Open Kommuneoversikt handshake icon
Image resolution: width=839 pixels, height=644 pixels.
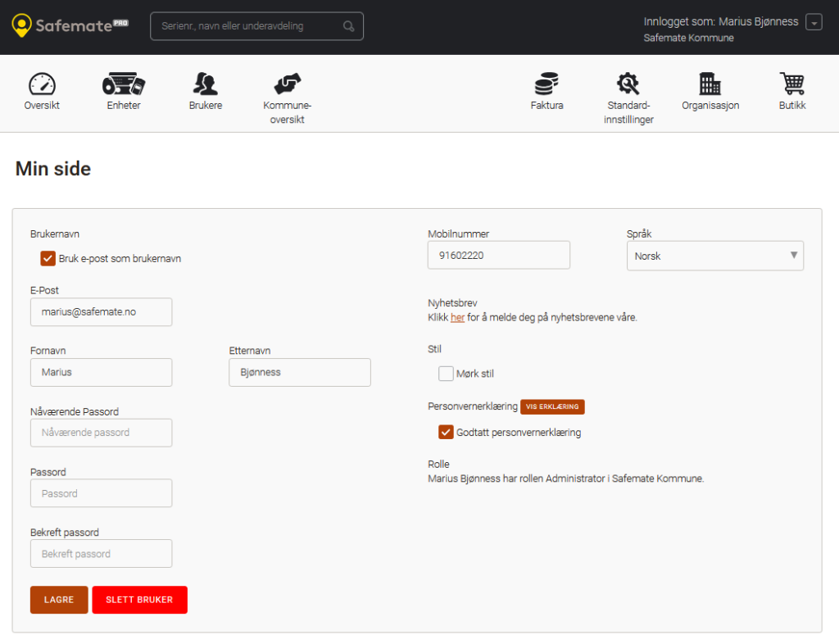288,84
